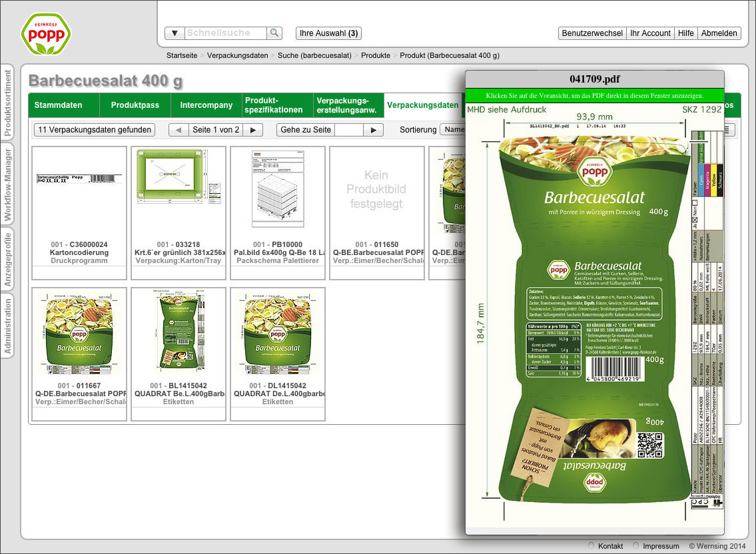Go to the Startseite breadcrumb

click(x=182, y=55)
